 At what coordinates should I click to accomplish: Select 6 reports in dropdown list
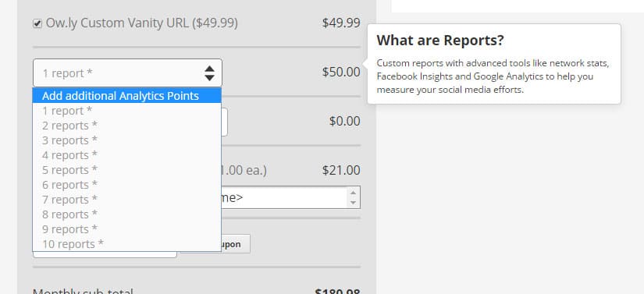pyautogui.click(x=127, y=185)
